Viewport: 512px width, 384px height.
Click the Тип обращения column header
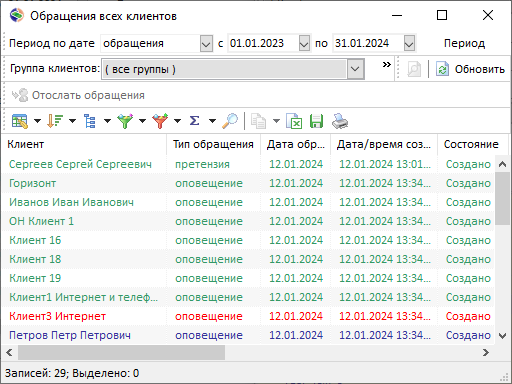tap(213, 144)
